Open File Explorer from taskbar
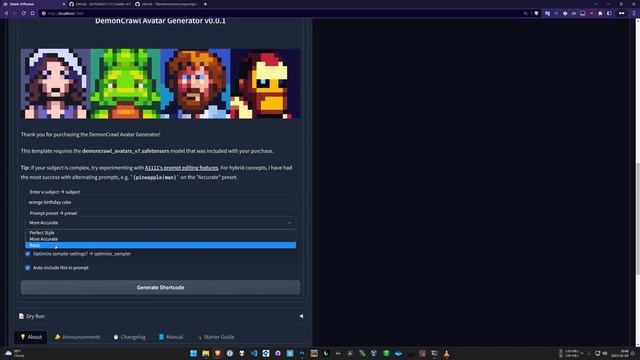The image size is (640, 360). 205,353
